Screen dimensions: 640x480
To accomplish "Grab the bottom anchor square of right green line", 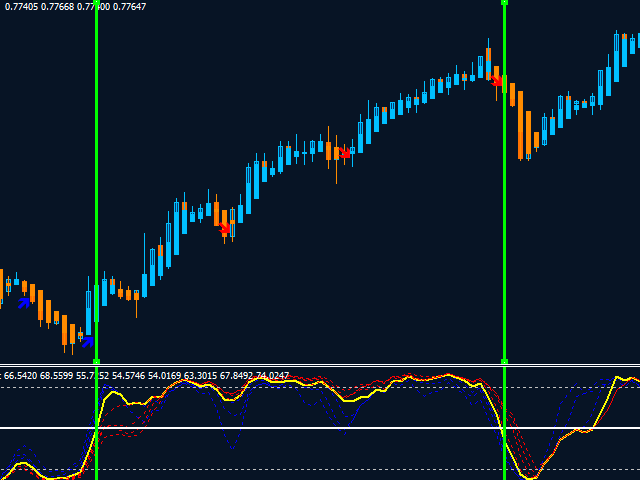I will click(x=504, y=362).
